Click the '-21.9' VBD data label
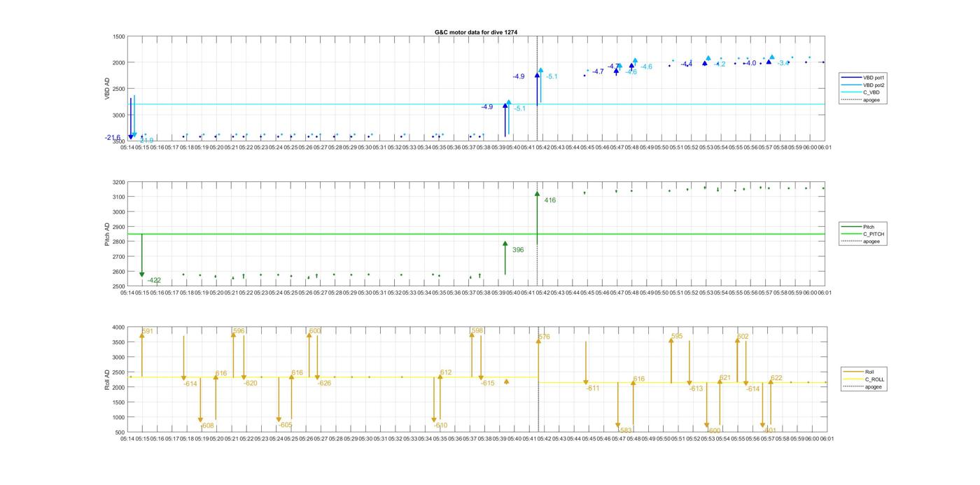 146,141
